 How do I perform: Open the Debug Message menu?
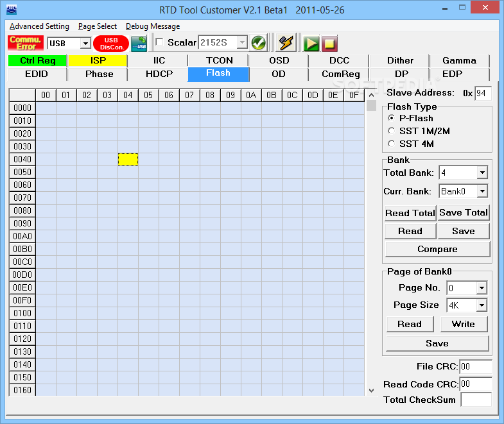(153, 26)
